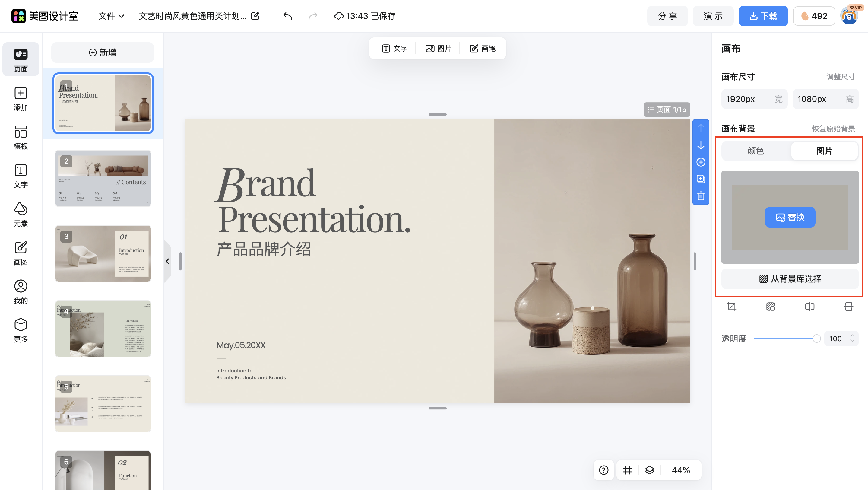The width and height of the screenshot is (868, 490).
Task: Click the crop icon under background image
Action: [x=732, y=307]
